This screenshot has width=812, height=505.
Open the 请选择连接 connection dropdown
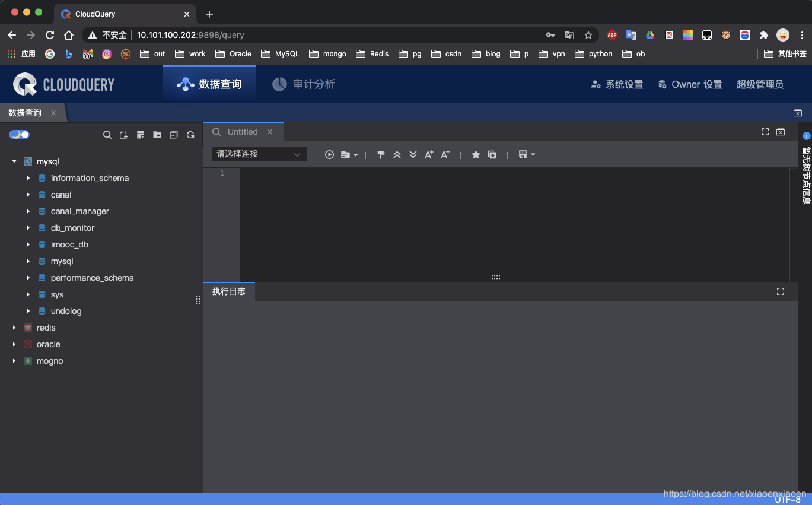click(x=259, y=154)
